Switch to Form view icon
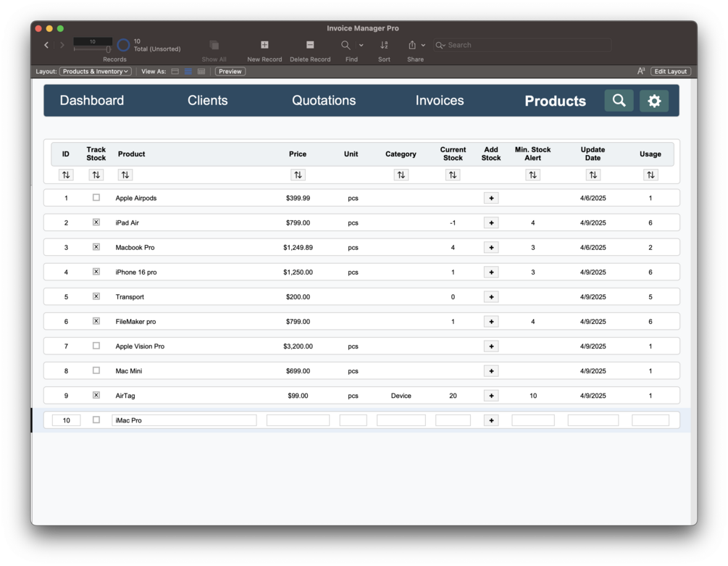Viewport: 728px width, 566px height. [175, 72]
